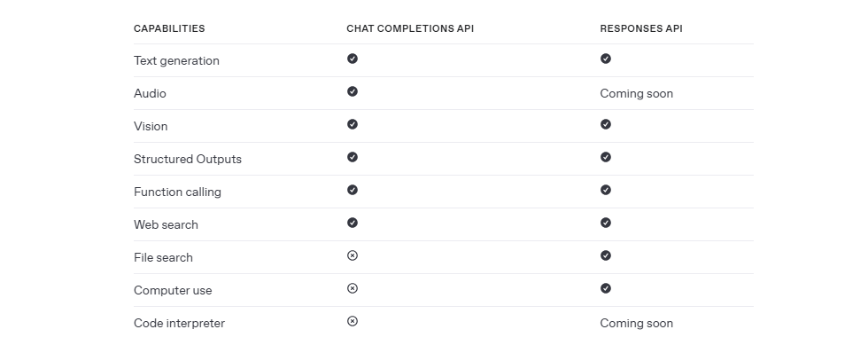Click Web search checkmark under Chat Completions

[x=353, y=223]
